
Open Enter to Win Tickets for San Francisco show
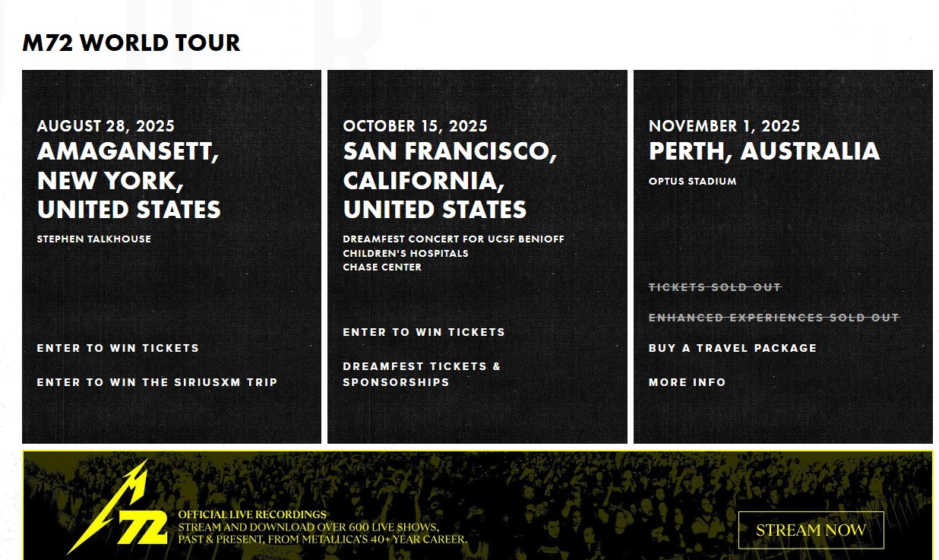pyautogui.click(x=424, y=332)
